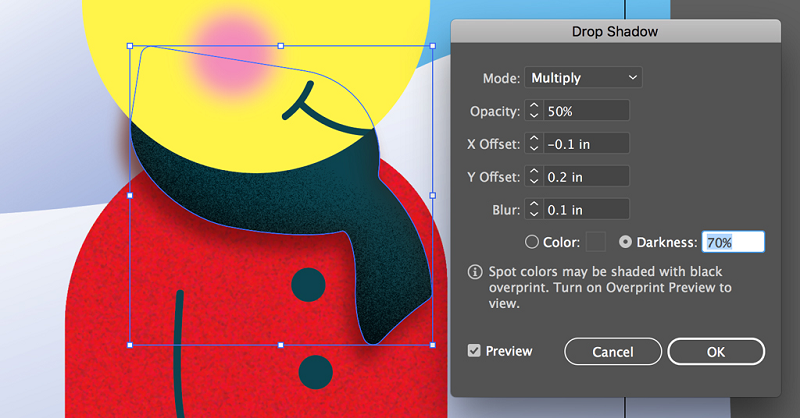
Task: Click the Opacity field showing 50%
Action: (586, 110)
